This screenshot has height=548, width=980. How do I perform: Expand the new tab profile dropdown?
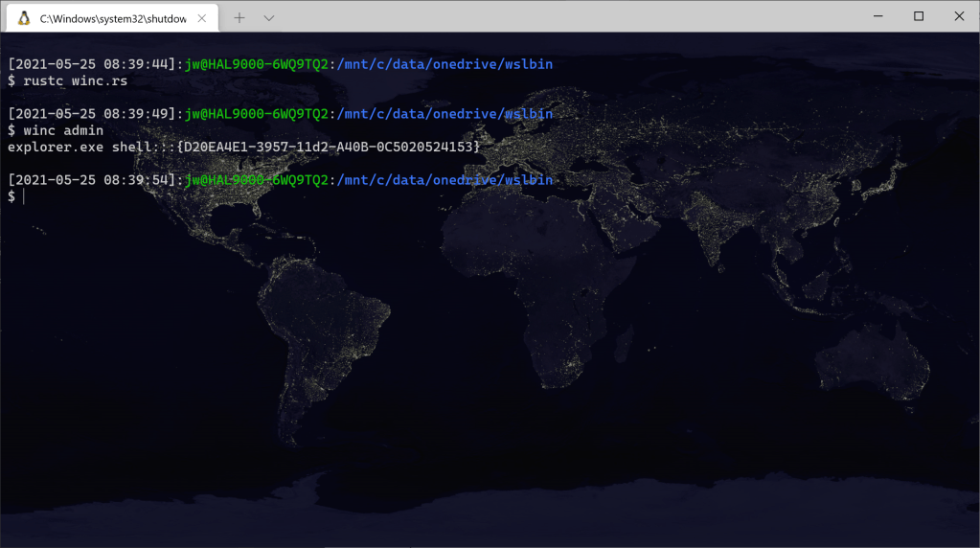pyautogui.click(x=269, y=17)
